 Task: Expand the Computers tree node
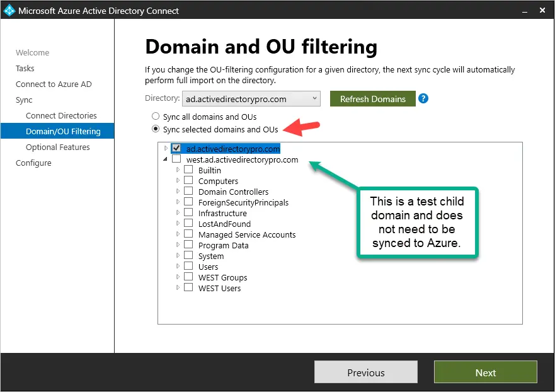coord(178,181)
